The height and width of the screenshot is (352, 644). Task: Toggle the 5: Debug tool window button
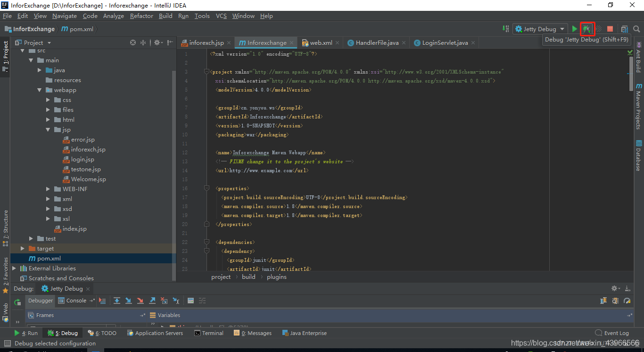click(63, 333)
